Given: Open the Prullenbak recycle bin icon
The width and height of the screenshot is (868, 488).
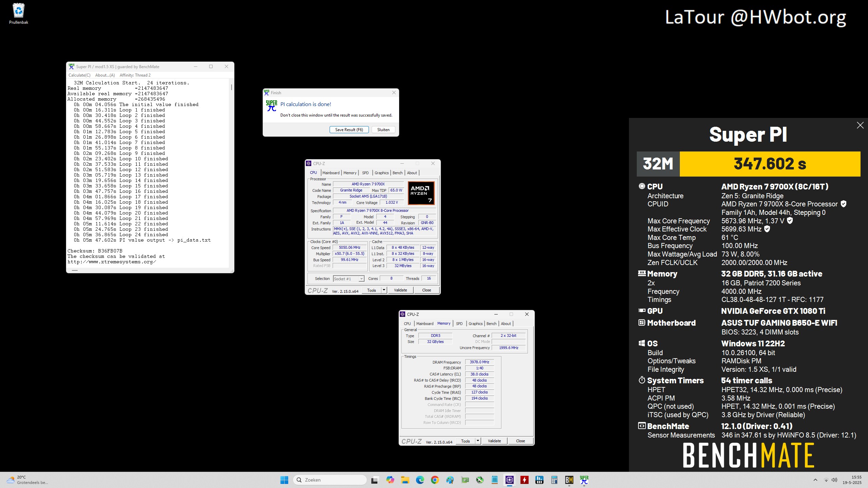Looking at the screenshot, I should pos(19,14).
